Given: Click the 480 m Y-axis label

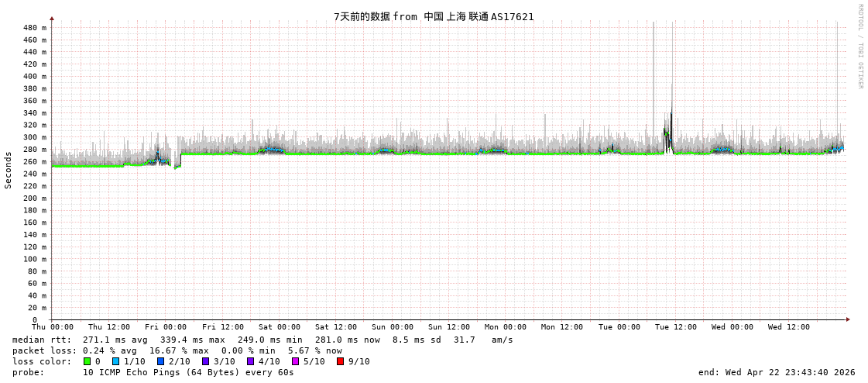Looking at the screenshot, I should click(34, 28).
